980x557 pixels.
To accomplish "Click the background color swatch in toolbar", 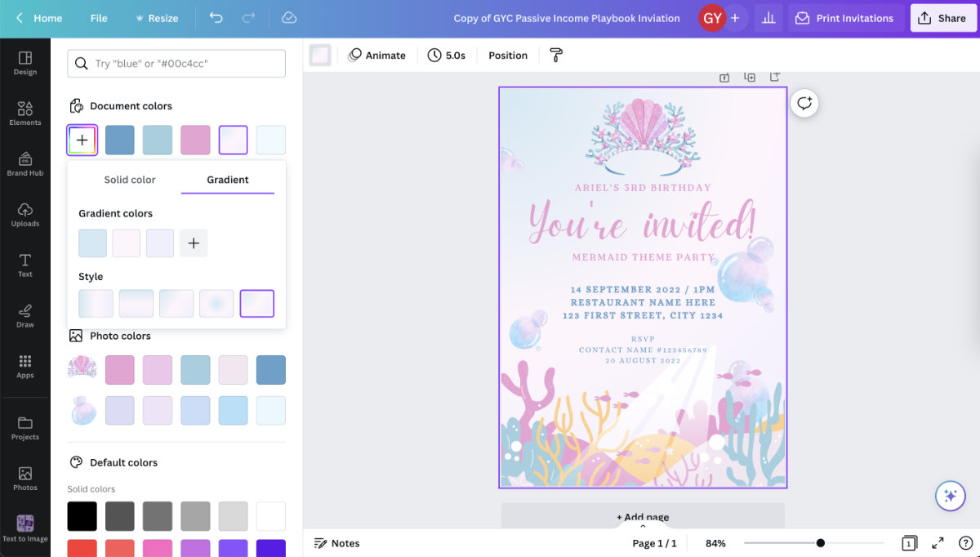I will [320, 56].
